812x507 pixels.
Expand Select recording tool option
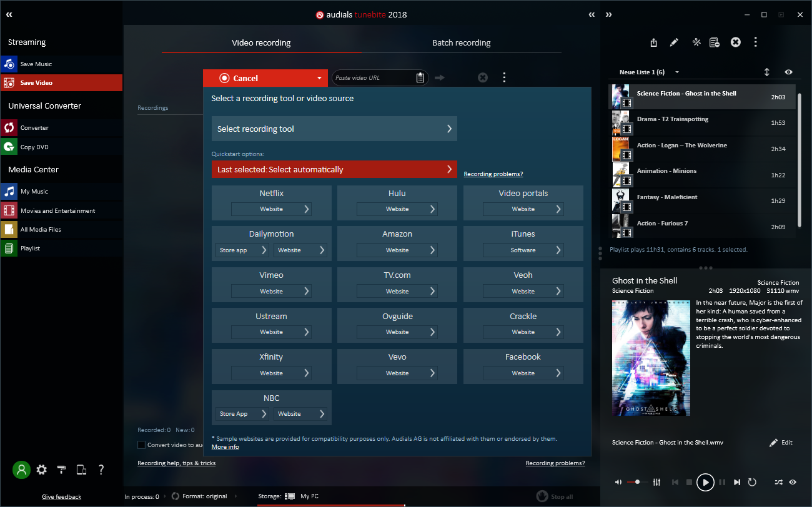334,129
